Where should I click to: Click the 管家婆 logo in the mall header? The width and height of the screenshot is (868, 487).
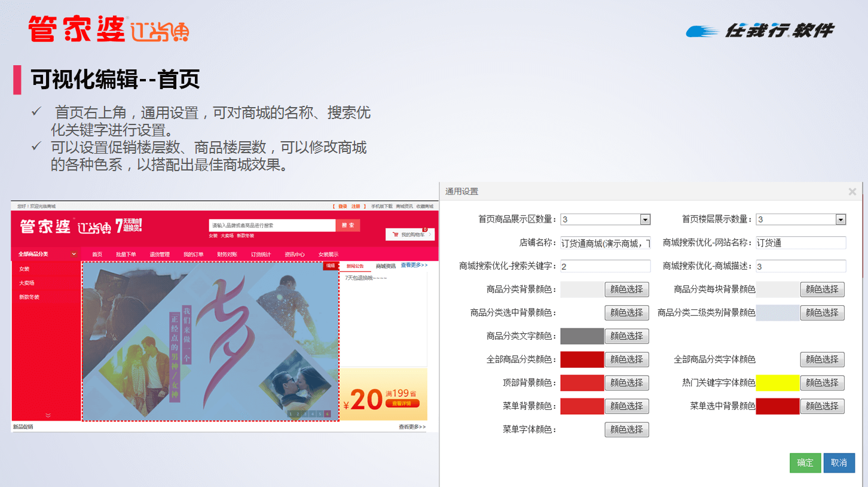point(45,226)
